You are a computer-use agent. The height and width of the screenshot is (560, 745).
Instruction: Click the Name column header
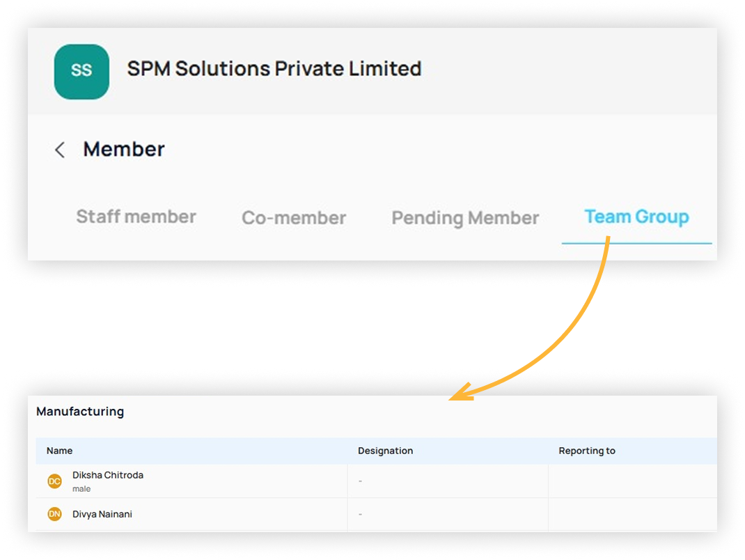(60, 451)
